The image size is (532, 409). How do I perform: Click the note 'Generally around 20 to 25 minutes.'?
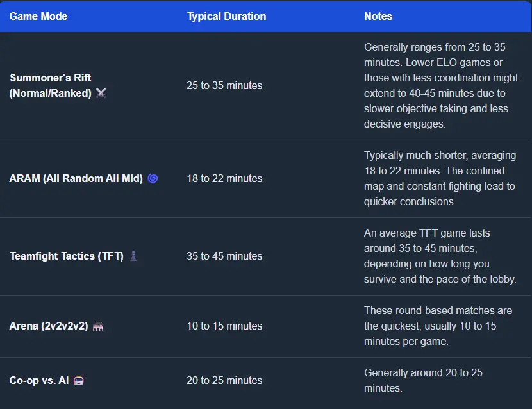coord(423,381)
